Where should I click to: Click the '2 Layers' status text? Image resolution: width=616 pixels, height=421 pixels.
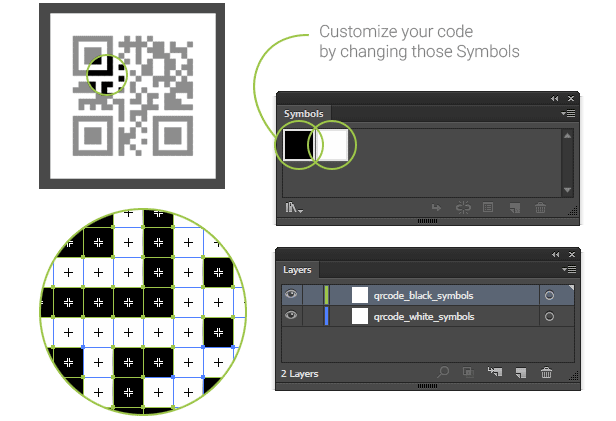tap(300, 373)
